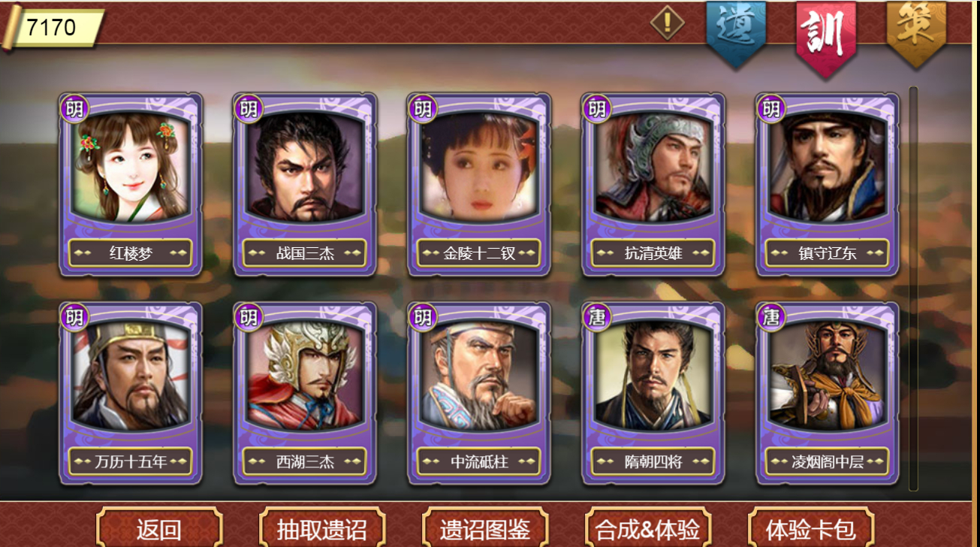Click the 万历十五年 card
The height and width of the screenshot is (547, 980).
[x=131, y=394]
